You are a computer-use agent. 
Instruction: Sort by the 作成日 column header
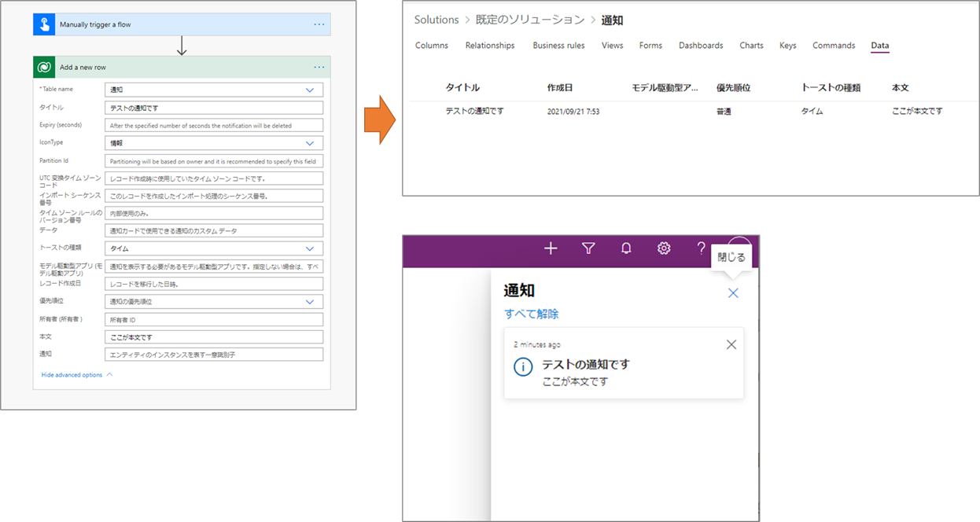point(560,88)
